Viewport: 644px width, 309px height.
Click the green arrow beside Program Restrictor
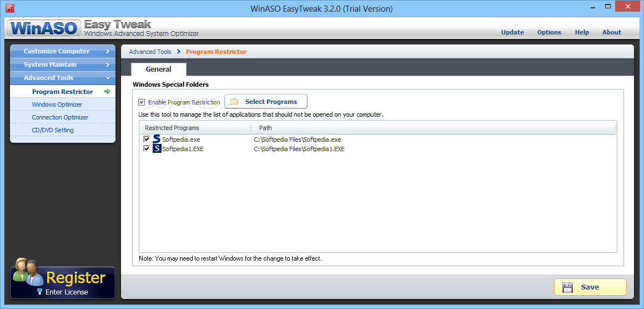pyautogui.click(x=107, y=91)
